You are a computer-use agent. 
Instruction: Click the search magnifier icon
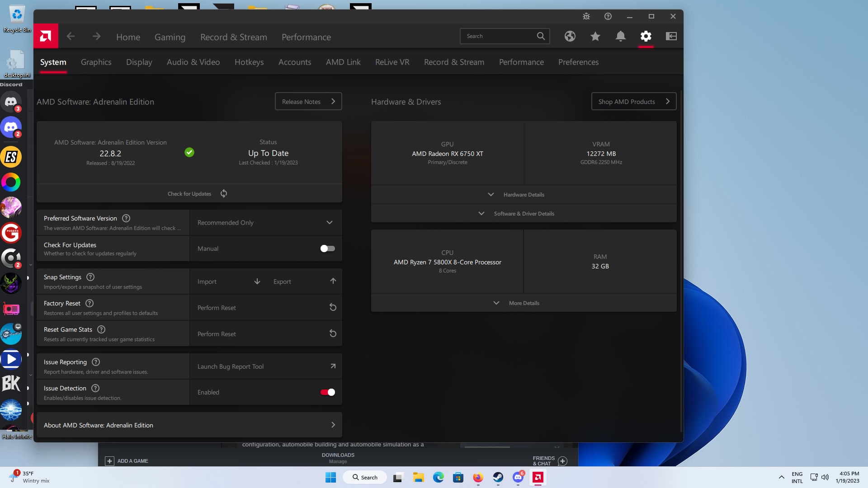point(541,36)
